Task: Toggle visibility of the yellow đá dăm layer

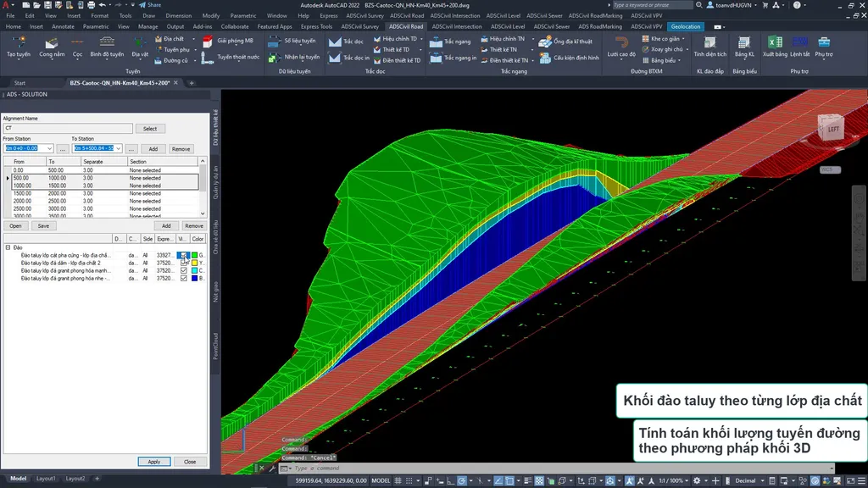Action: [x=184, y=263]
